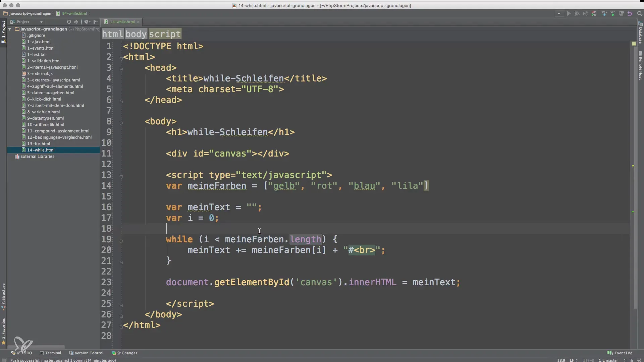Toggle the 2: Favorites side tab

tap(3, 331)
